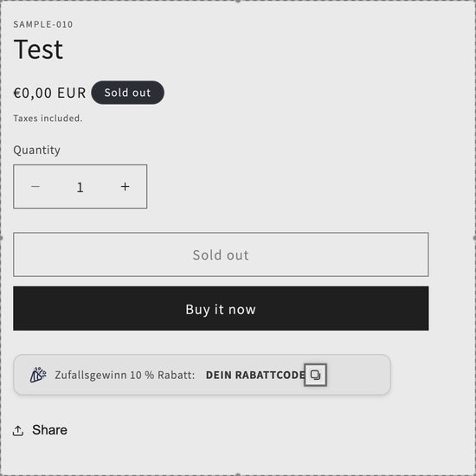Copy the discount code with the copy icon
The width and height of the screenshot is (476, 476).
[x=315, y=375]
